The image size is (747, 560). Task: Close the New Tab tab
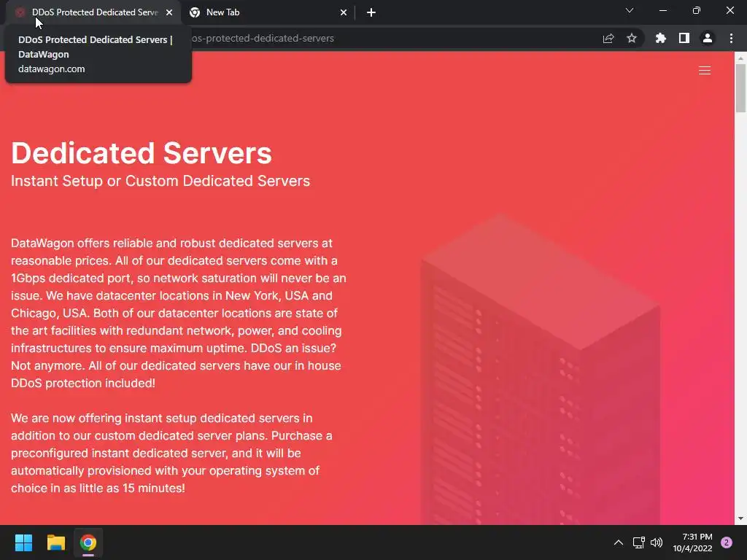click(x=344, y=12)
